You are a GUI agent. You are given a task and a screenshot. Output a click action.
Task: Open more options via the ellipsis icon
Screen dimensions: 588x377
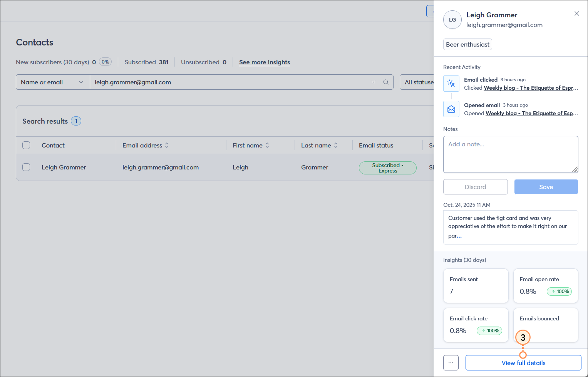tap(451, 362)
